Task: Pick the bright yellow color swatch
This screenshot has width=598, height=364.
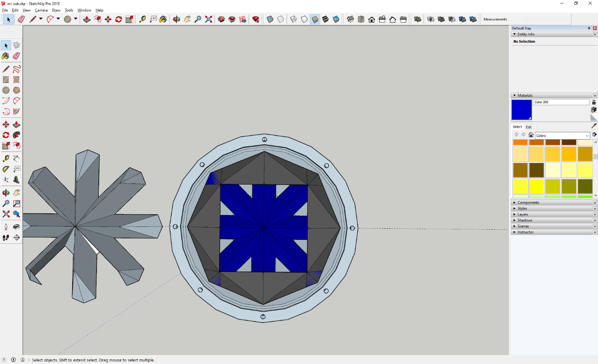Action: (536, 186)
